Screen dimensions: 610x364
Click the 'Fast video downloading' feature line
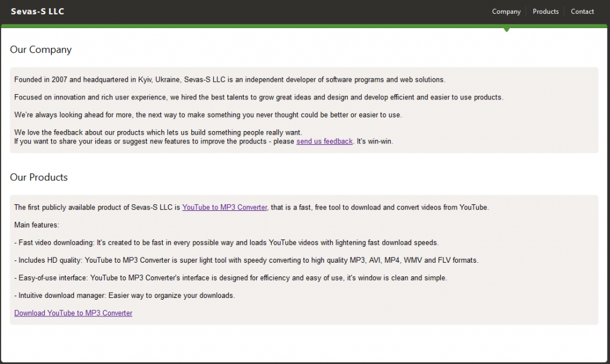click(x=226, y=242)
